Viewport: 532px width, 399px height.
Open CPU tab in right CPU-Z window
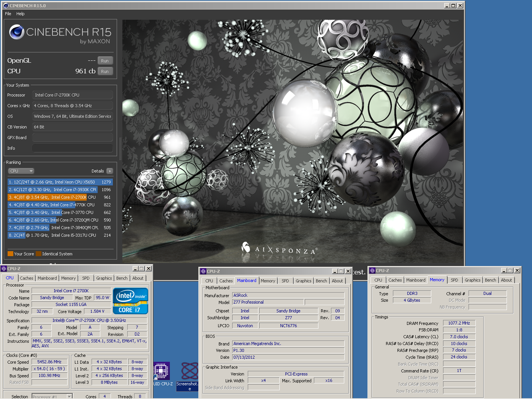point(378,280)
